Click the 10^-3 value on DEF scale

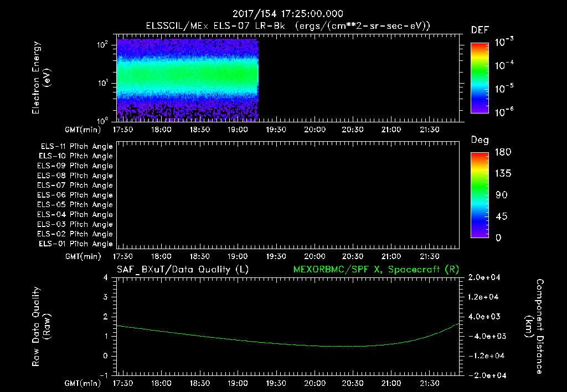tap(504, 42)
